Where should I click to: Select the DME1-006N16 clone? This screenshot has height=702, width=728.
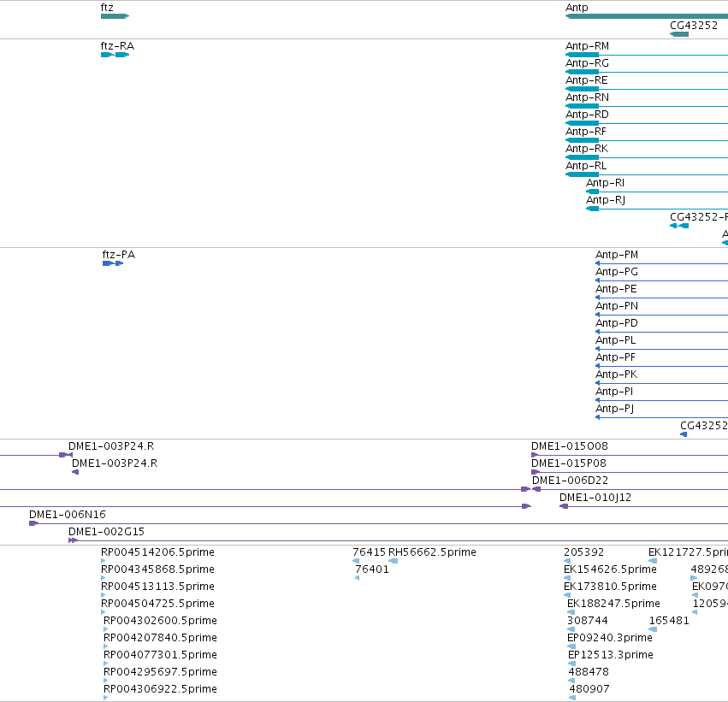[68, 515]
